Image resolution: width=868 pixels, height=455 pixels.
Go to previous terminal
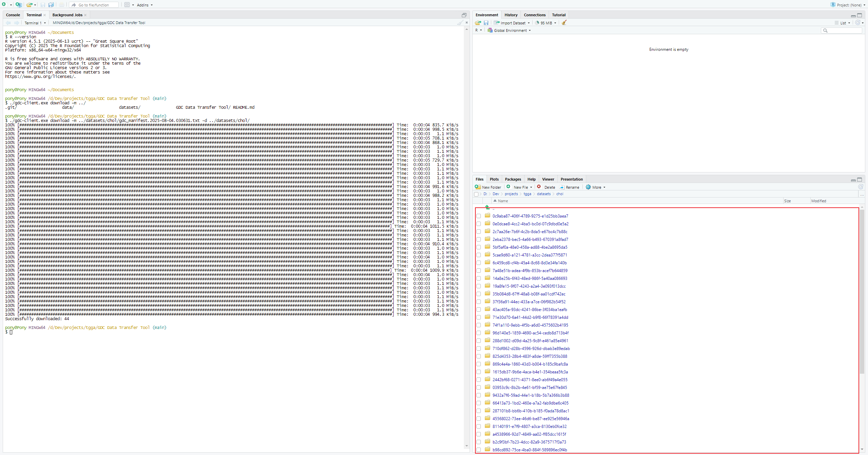(8, 23)
